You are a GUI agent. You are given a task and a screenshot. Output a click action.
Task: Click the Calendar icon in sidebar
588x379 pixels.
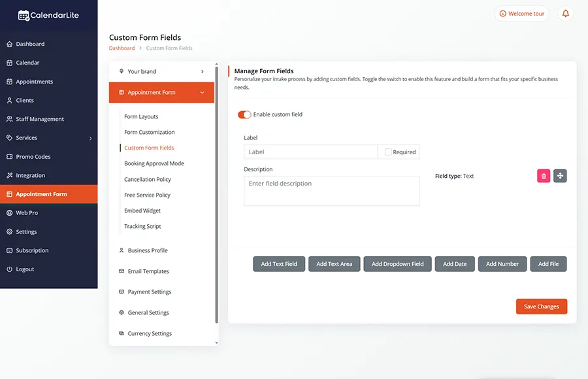(9, 63)
